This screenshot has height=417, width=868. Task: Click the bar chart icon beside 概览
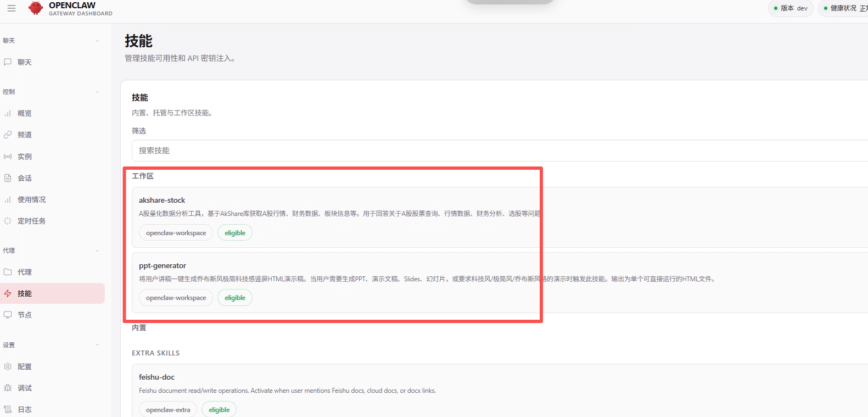8,113
